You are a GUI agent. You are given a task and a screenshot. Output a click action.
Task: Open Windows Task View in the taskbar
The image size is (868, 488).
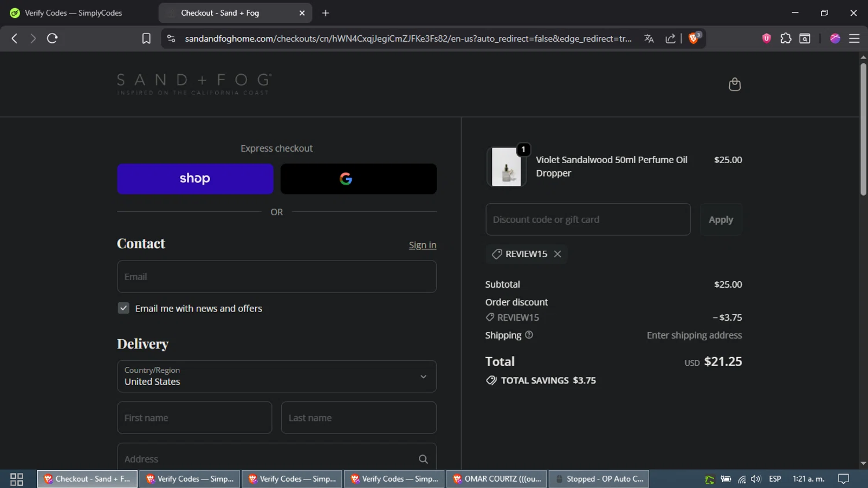pyautogui.click(x=17, y=479)
